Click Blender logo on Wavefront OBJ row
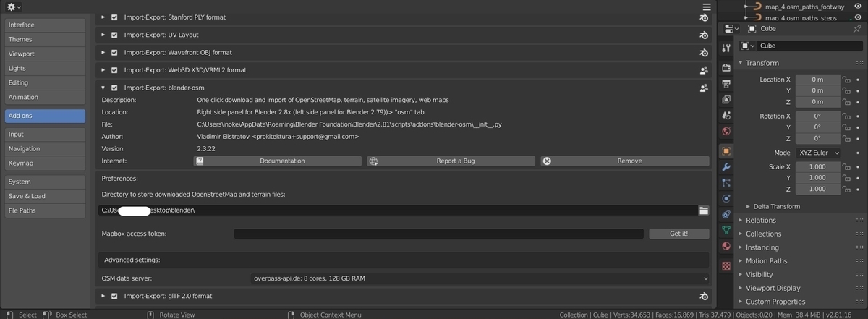 (703, 53)
